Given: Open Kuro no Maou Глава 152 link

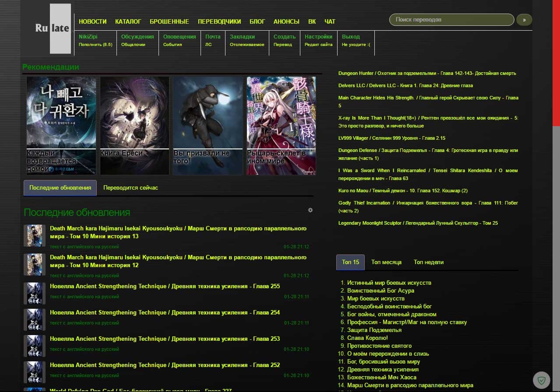Looking at the screenshot, I should [403, 191].
